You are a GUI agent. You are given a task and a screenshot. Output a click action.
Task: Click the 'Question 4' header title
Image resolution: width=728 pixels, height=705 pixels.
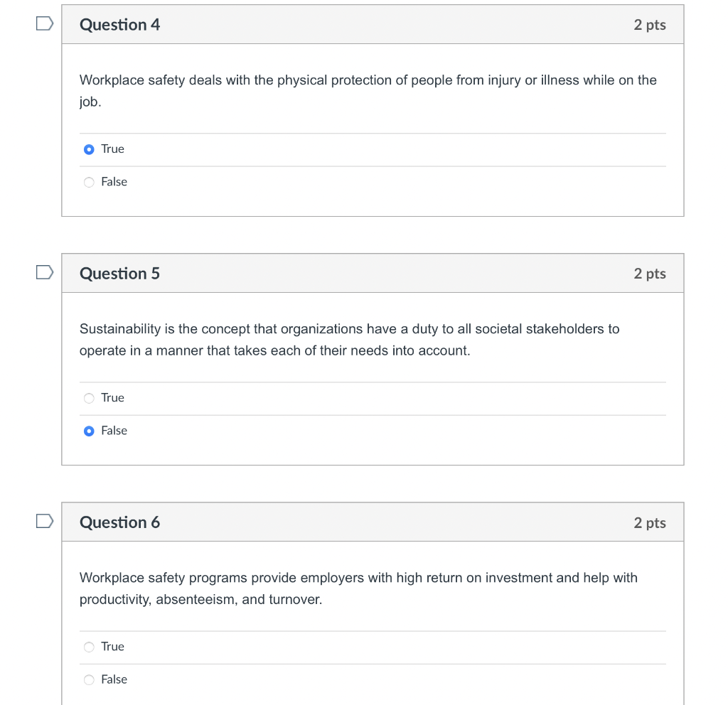pyautogui.click(x=119, y=25)
